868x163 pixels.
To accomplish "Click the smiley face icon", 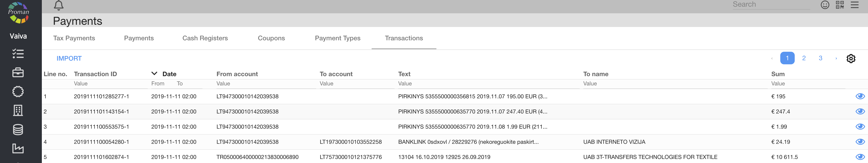I will 825,5.
